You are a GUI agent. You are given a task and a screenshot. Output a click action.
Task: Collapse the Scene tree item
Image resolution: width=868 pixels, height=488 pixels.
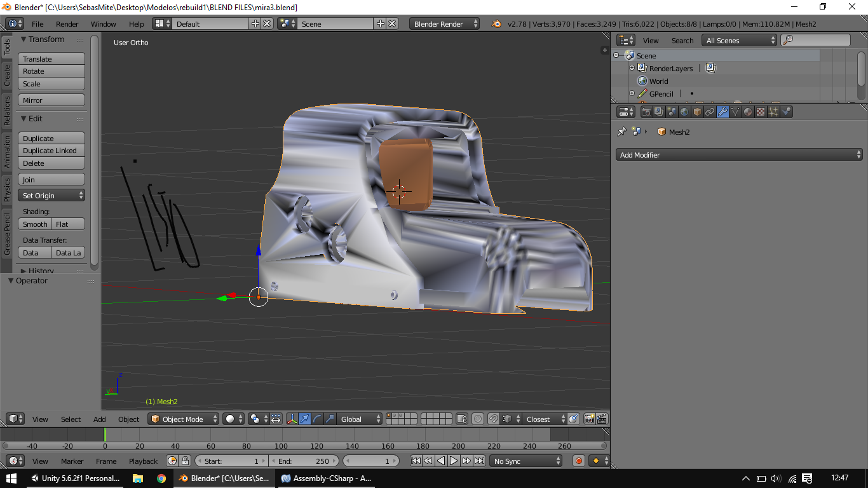coord(616,55)
